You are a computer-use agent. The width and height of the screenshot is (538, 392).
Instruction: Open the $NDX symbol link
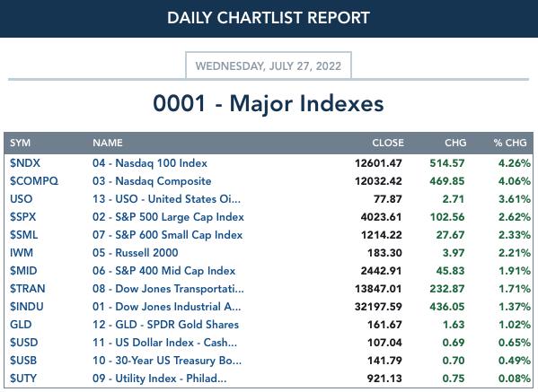pyautogui.click(x=25, y=163)
